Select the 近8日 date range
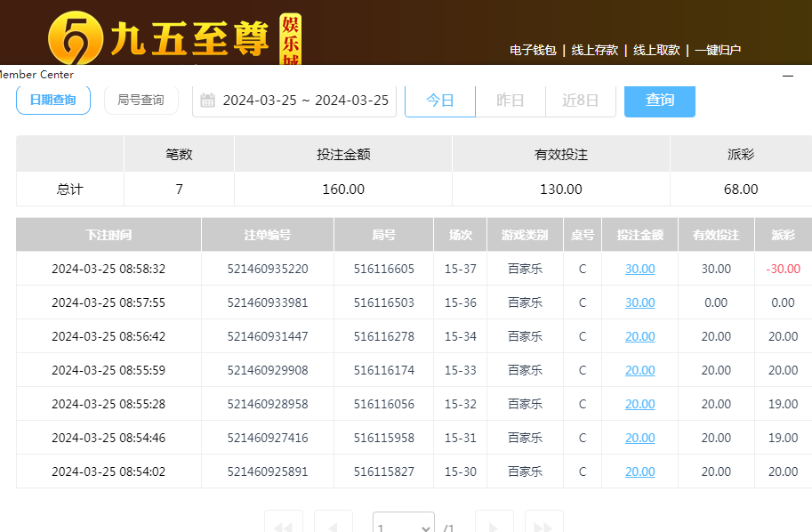 click(x=581, y=101)
